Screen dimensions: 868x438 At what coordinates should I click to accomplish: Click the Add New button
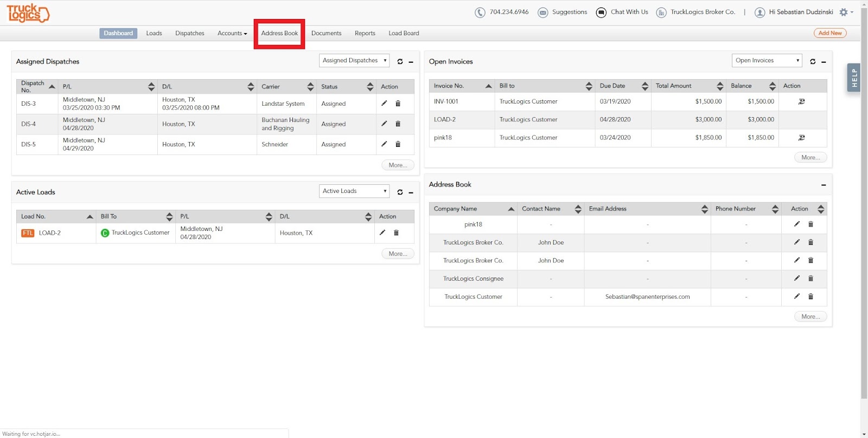coord(830,33)
